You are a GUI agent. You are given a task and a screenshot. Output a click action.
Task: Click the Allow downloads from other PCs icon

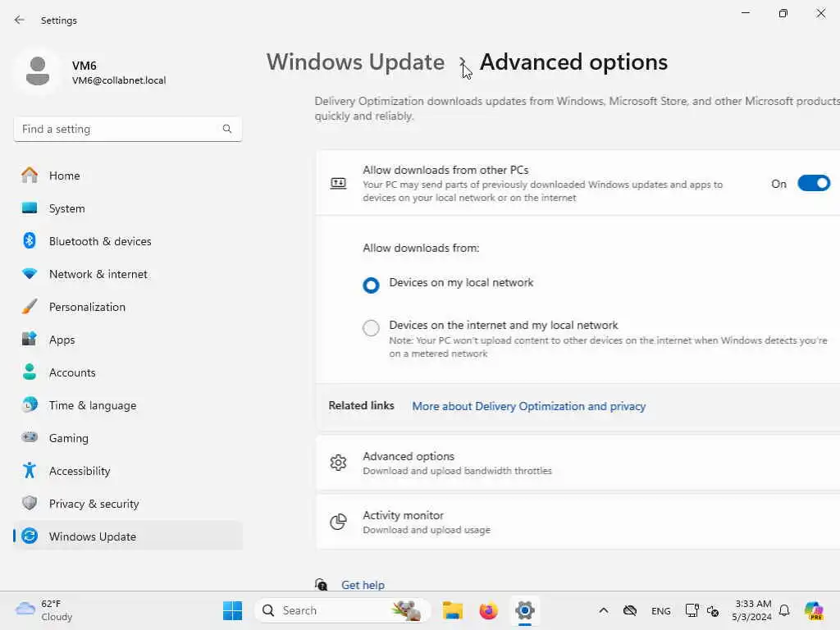tap(338, 183)
